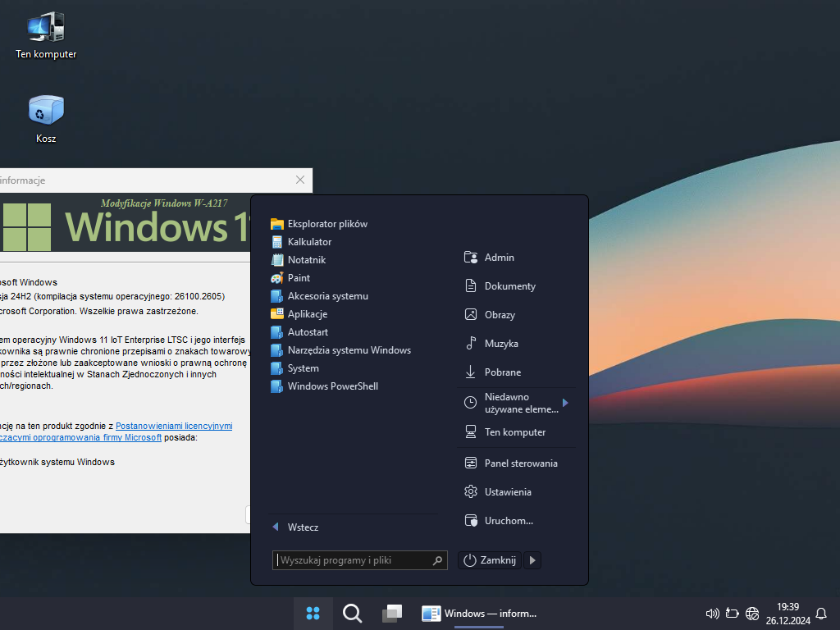Click the taskbar search magnifier icon

point(352,614)
